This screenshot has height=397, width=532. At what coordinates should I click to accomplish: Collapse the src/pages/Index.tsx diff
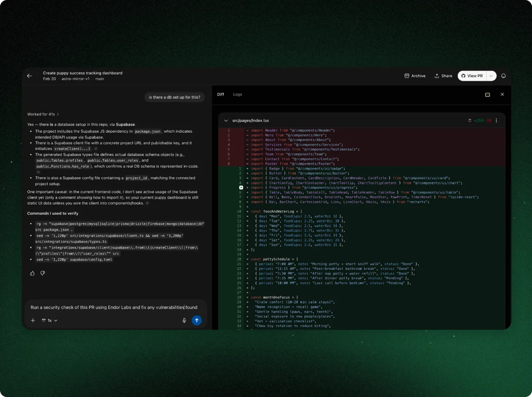click(226, 120)
